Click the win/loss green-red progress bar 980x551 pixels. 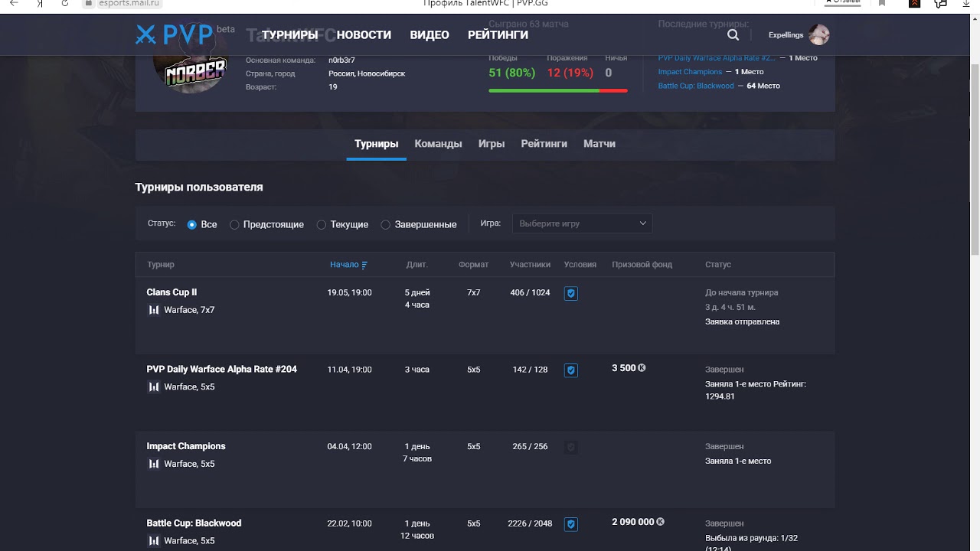[x=558, y=90]
